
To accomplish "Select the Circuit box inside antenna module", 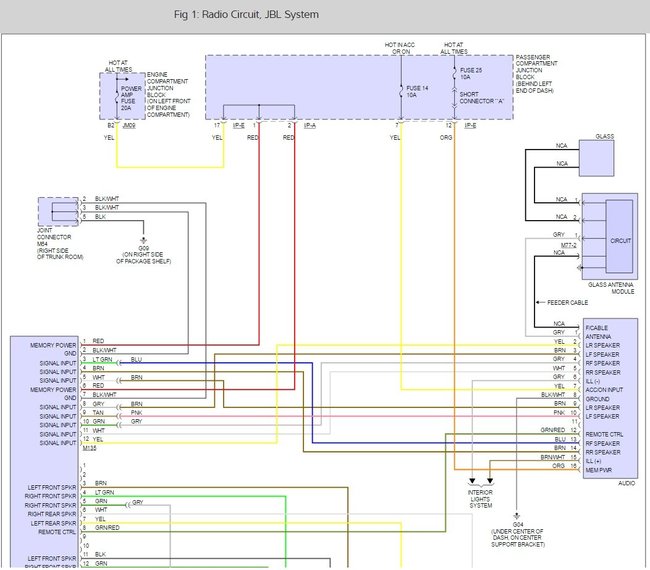I will click(x=619, y=240).
